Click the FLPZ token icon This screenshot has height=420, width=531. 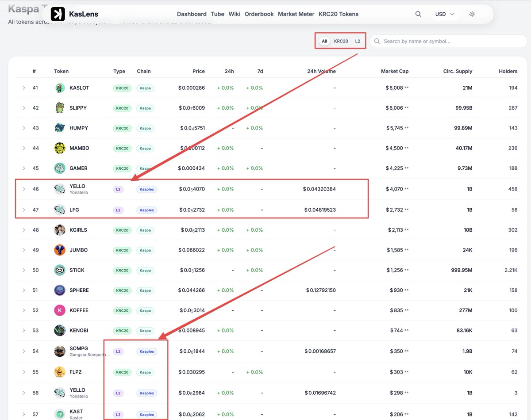point(60,372)
